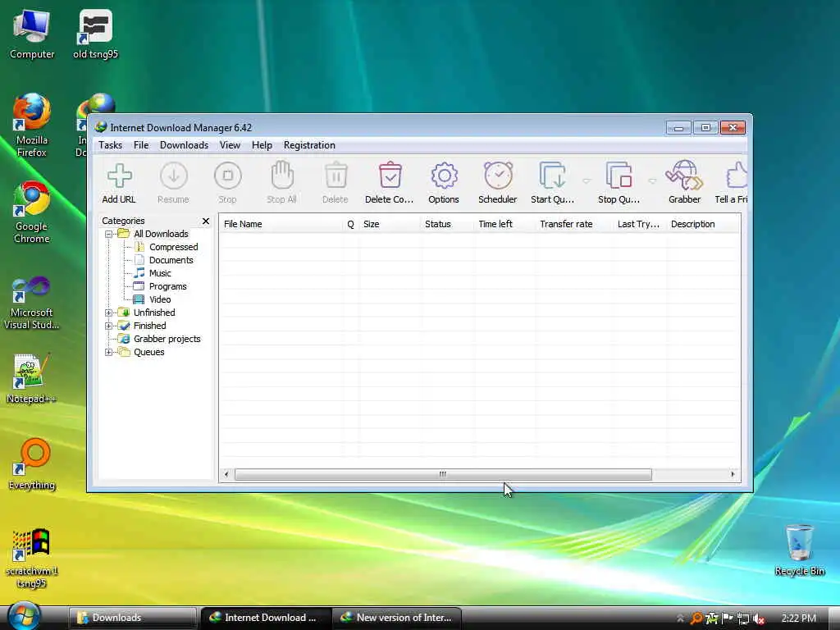
Task: Collapse the All Downloads tree node
Action: tap(109, 234)
